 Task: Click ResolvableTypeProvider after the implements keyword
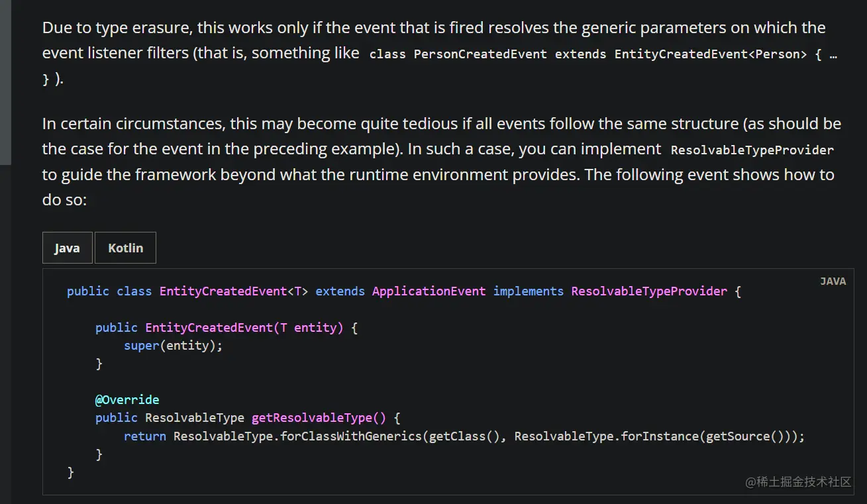pyautogui.click(x=649, y=291)
